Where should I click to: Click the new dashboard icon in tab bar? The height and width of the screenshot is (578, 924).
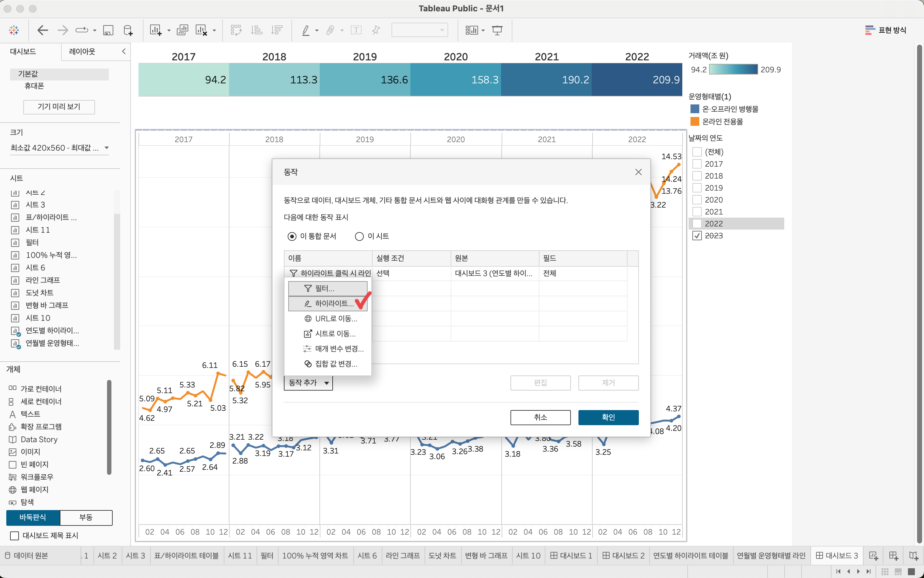(x=893, y=555)
